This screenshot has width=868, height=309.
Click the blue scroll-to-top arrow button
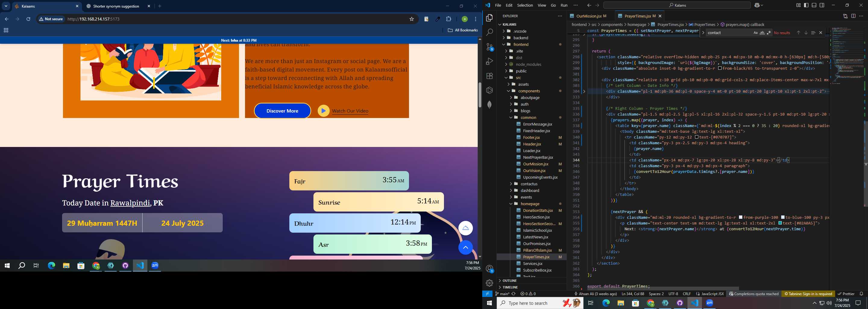click(465, 248)
